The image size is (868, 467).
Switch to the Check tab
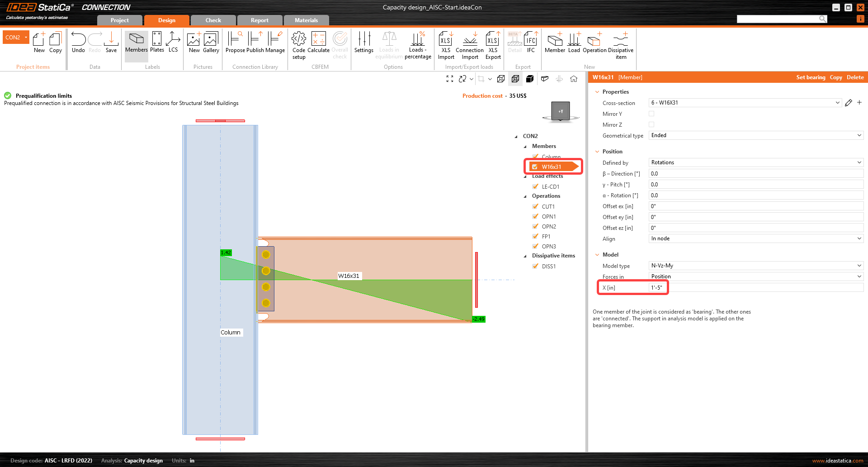213,20
